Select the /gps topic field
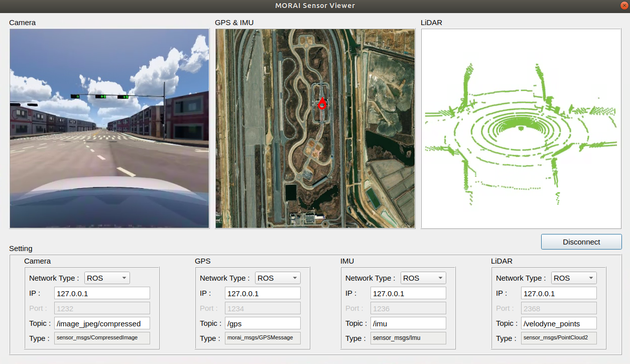This screenshot has width=630, height=364. pos(263,323)
